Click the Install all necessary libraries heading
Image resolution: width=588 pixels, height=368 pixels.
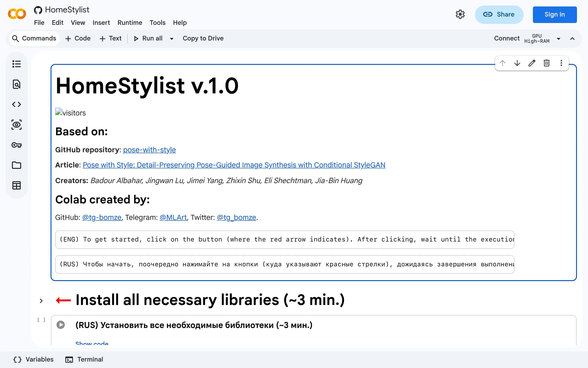(210, 300)
